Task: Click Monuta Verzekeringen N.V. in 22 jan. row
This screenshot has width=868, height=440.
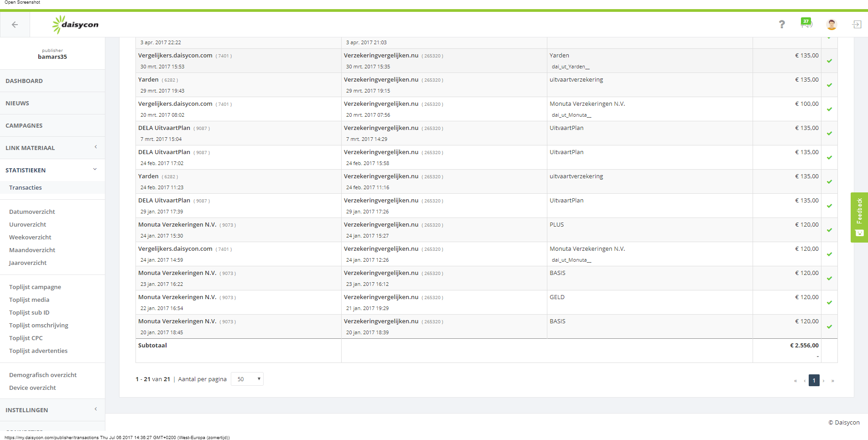Action: (177, 297)
